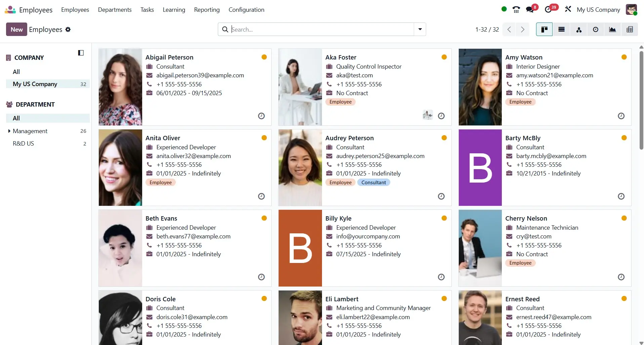Click in the Search input field
Viewport: 644px width, 345px height.
(x=321, y=30)
